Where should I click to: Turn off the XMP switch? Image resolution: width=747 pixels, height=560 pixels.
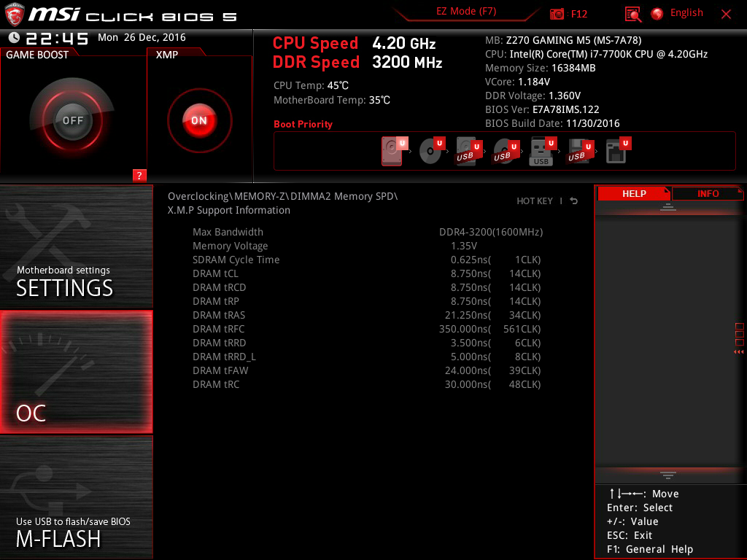point(199,120)
